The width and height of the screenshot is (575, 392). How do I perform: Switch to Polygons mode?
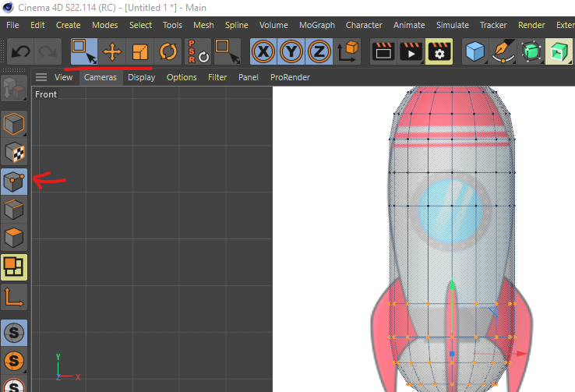pyautogui.click(x=14, y=237)
